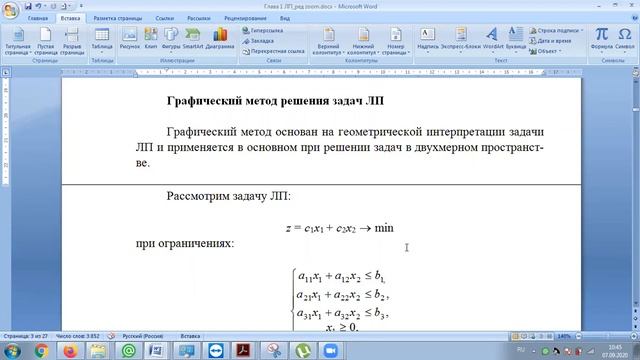Screen dimensions: 640x360
Task: Open the Клип clip art pane
Action: 151,39
